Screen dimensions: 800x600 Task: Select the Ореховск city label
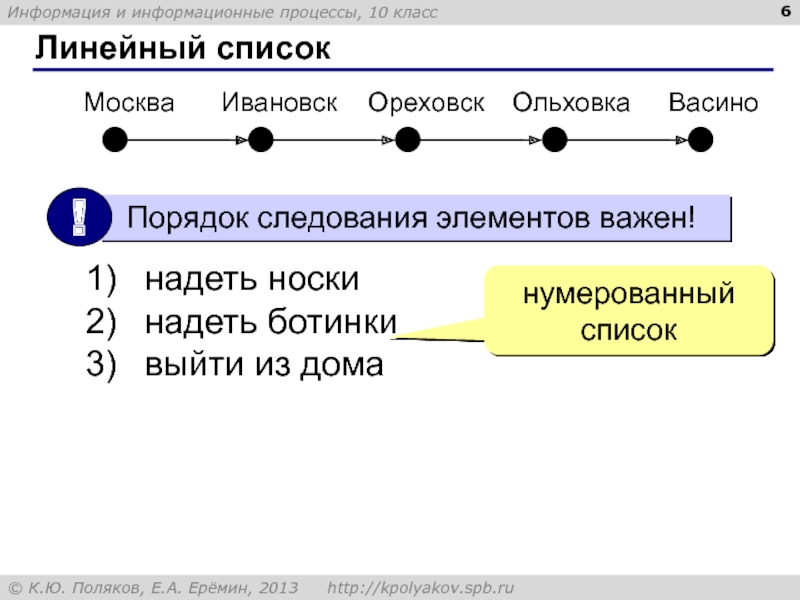pos(426,103)
